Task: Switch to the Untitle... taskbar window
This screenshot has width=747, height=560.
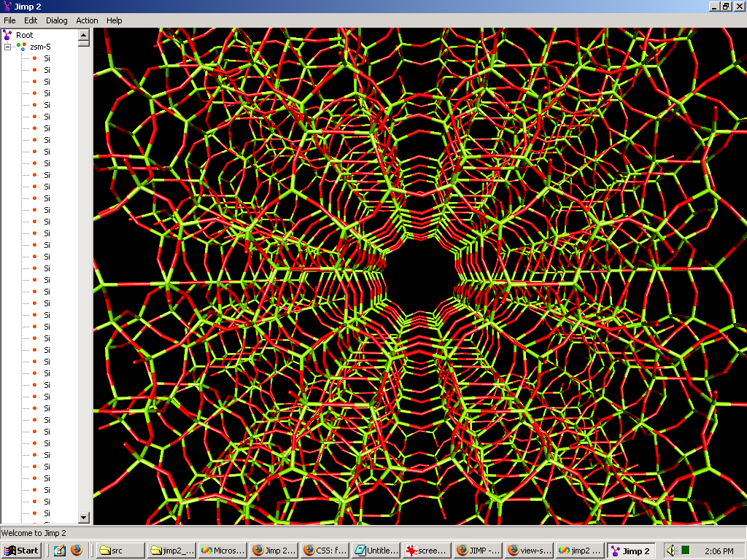Action: click(376, 551)
